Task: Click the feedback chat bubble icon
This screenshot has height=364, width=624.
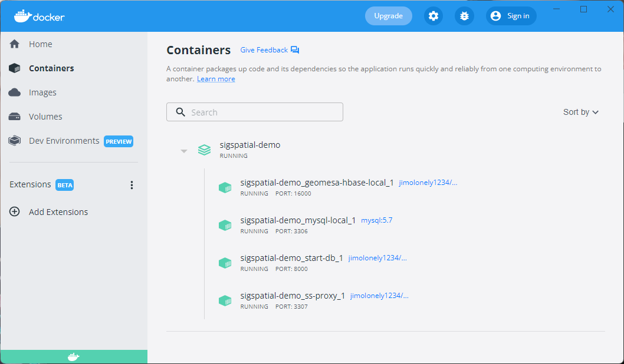Action: pos(295,50)
